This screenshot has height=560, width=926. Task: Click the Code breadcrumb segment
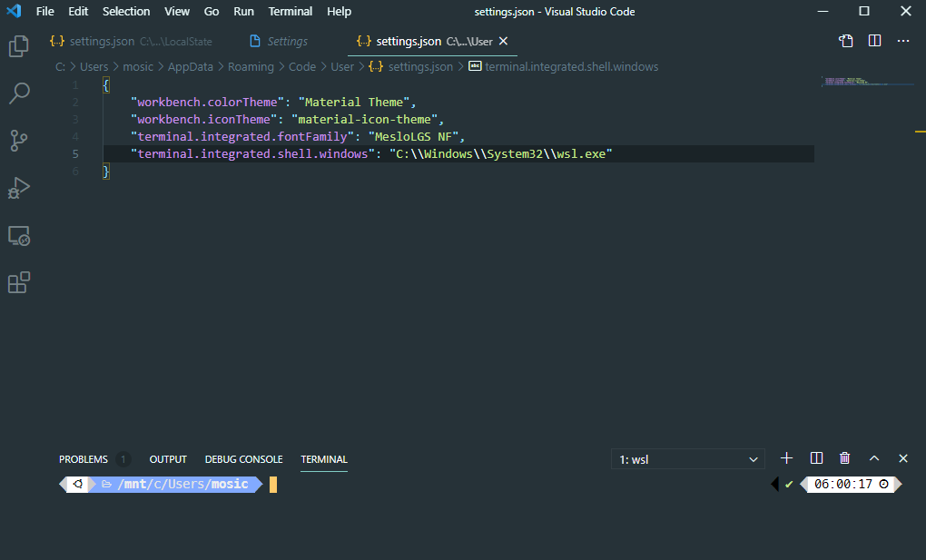[x=301, y=67]
